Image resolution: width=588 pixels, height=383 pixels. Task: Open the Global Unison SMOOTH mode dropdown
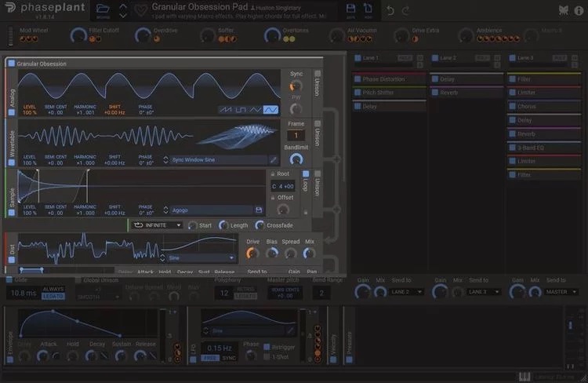97,297
